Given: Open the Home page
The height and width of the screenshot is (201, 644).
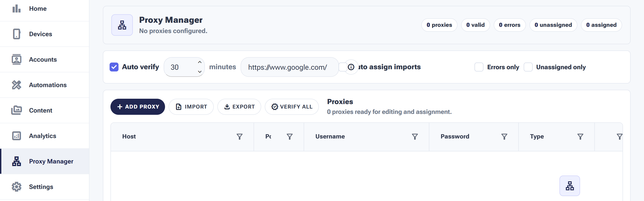Looking at the screenshot, I should point(44,8).
